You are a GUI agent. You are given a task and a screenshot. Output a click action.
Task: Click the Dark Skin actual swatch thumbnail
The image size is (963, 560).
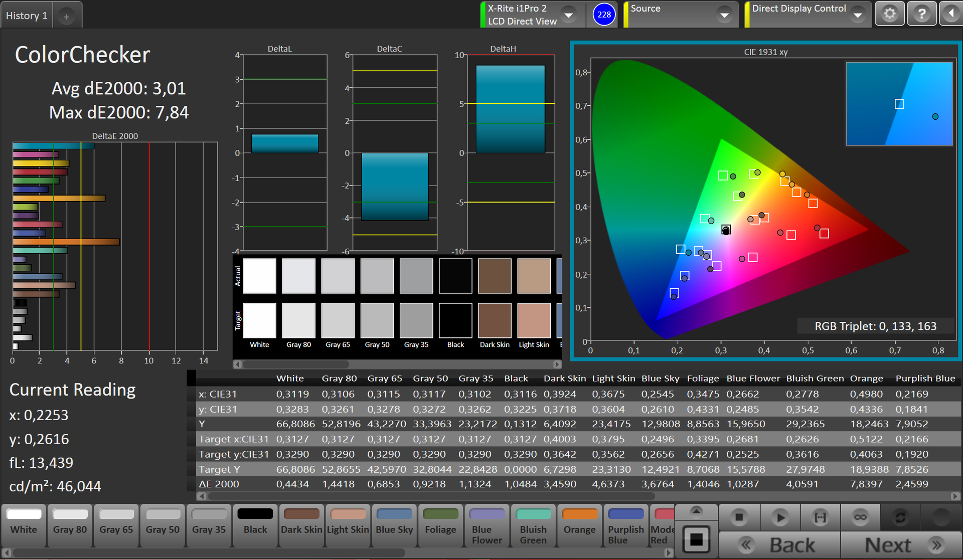[x=495, y=276]
